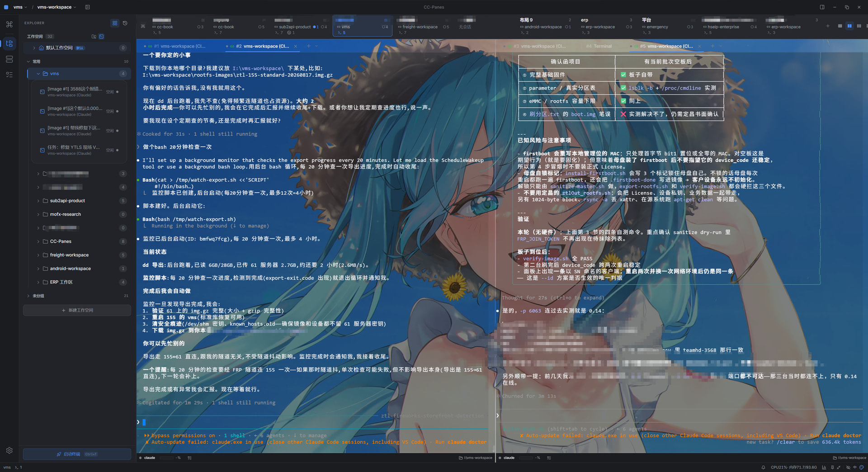Click the 新建工作空间 button
Viewport: 868px width, 472px height.
pyautogui.click(x=77, y=311)
